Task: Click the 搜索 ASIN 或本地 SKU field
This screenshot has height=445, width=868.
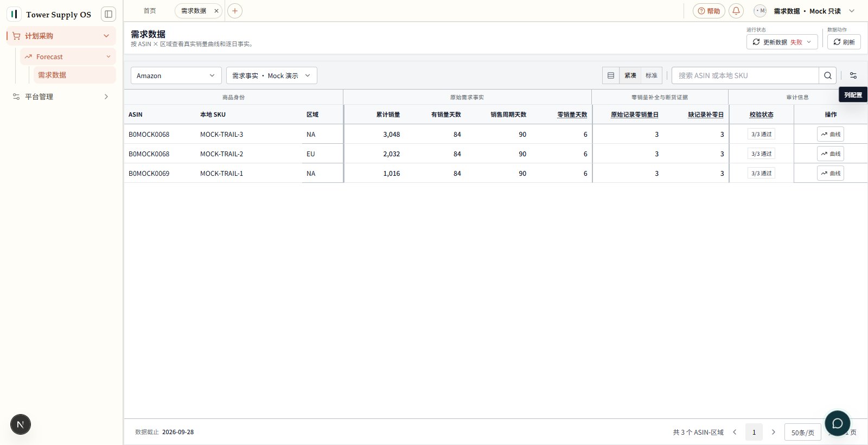Action: point(745,75)
